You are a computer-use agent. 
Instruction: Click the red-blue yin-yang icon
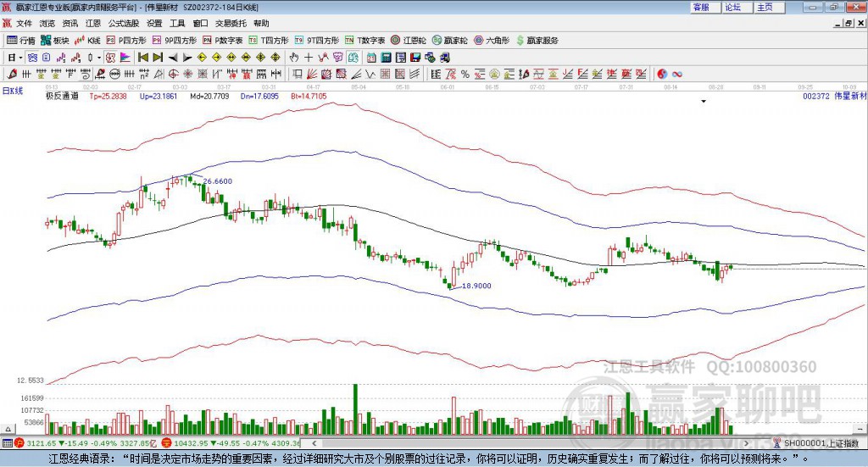[662, 74]
